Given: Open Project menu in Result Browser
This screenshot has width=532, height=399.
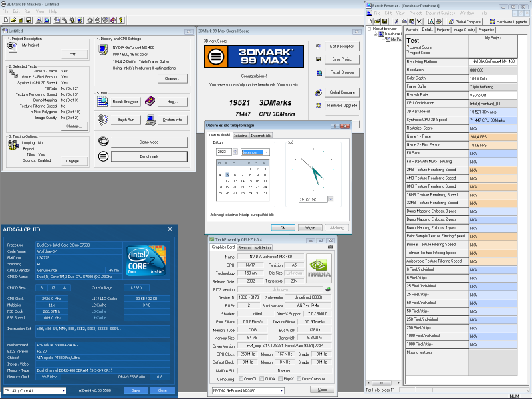Looking at the screenshot, I should (415, 13).
